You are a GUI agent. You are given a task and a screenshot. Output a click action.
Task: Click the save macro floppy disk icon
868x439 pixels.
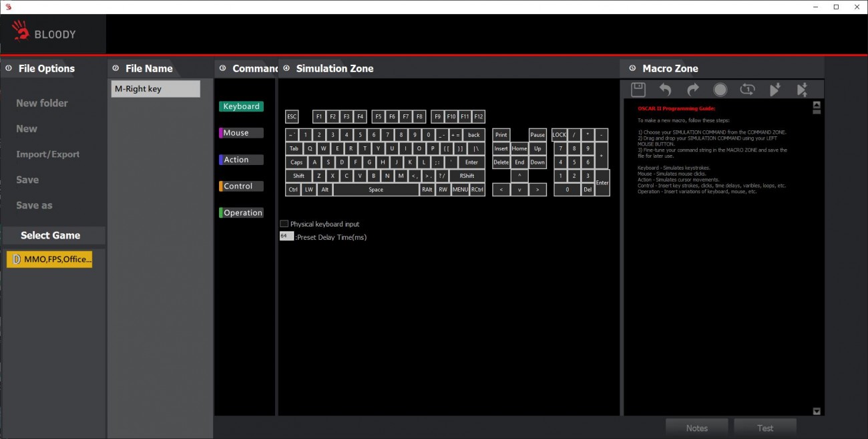(638, 90)
